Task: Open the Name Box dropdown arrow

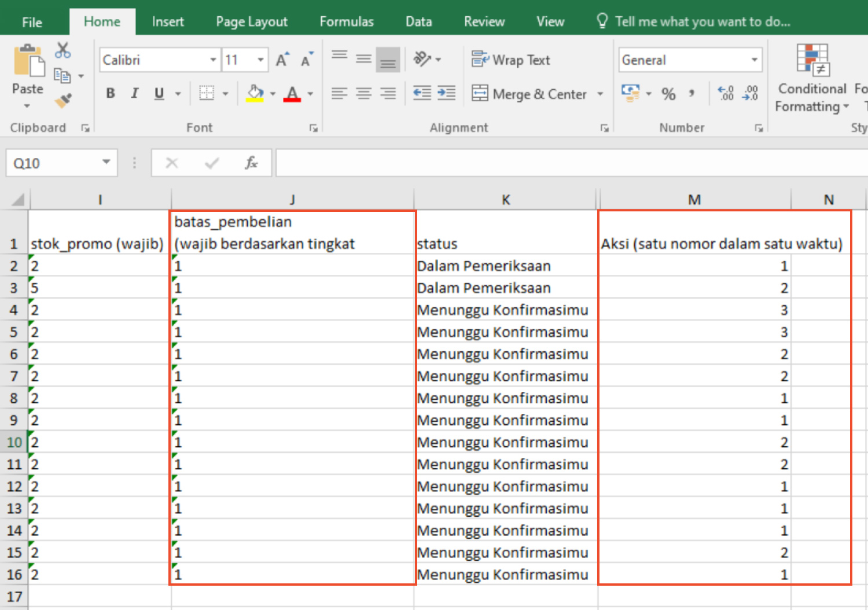Action: click(x=106, y=163)
